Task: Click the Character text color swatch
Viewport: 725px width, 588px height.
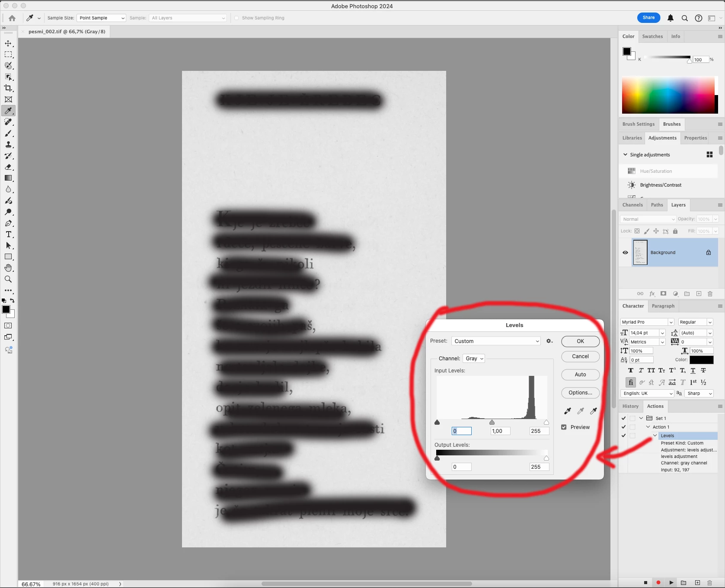Action: [x=701, y=360]
